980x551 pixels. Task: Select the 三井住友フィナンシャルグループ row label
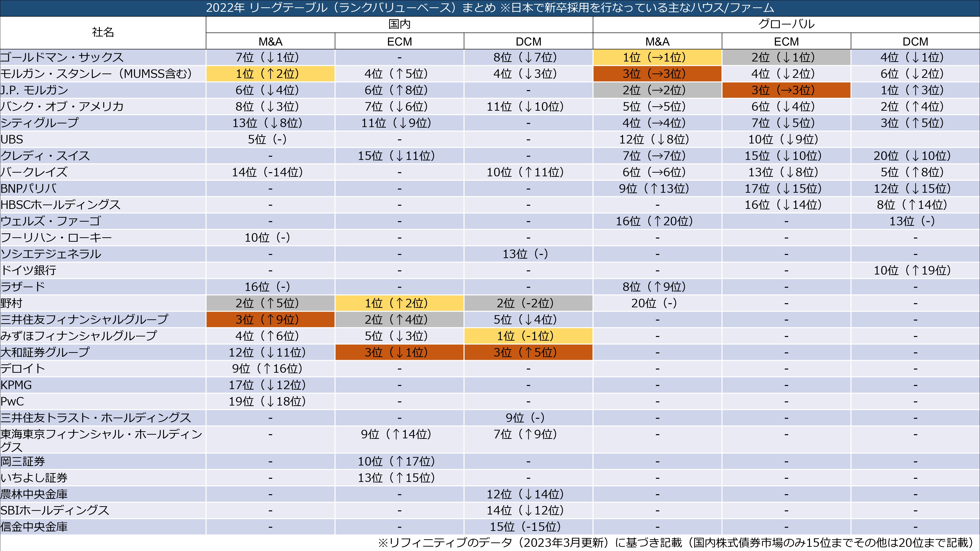tap(84, 320)
